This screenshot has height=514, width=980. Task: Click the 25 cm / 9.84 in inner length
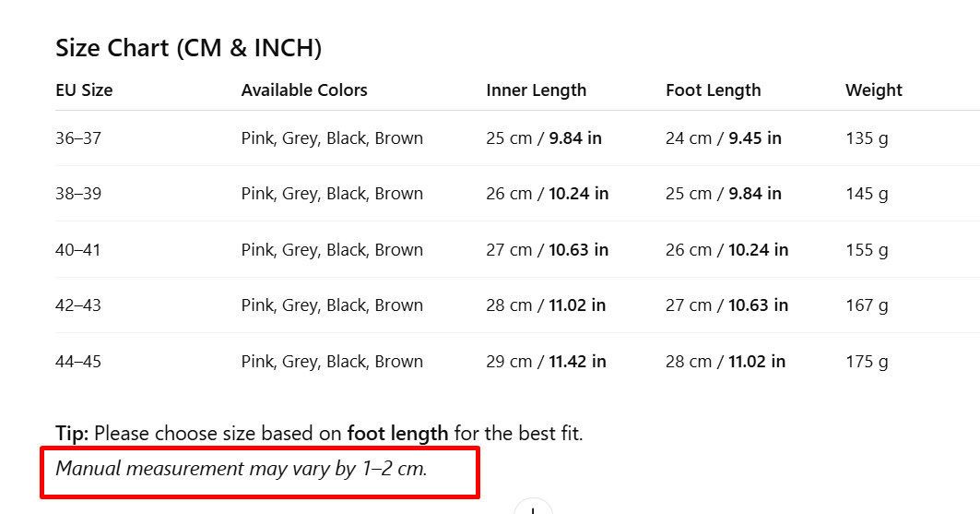point(544,138)
